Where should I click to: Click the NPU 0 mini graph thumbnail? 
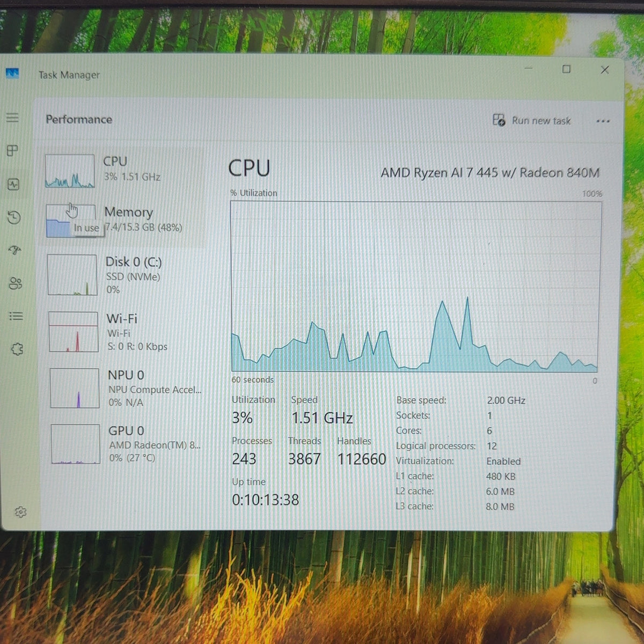click(x=75, y=388)
